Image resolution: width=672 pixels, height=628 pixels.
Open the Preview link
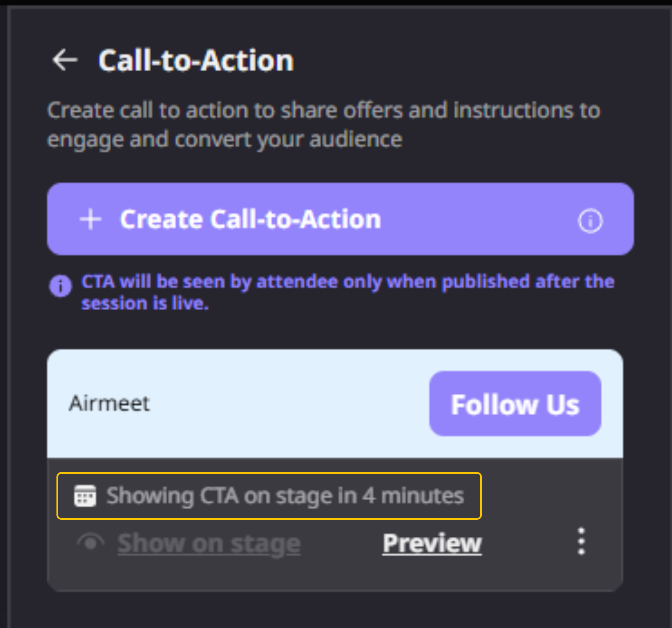432,543
